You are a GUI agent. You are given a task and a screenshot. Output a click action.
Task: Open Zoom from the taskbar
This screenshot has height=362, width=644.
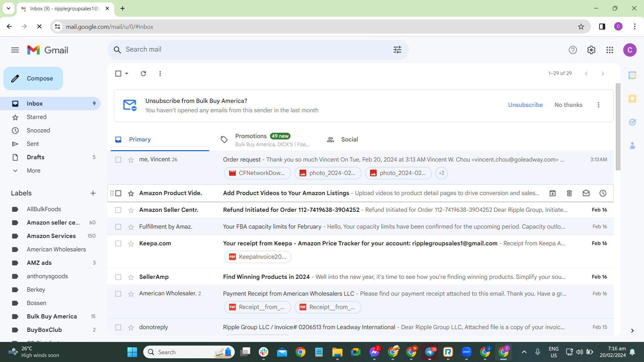[x=466, y=352]
